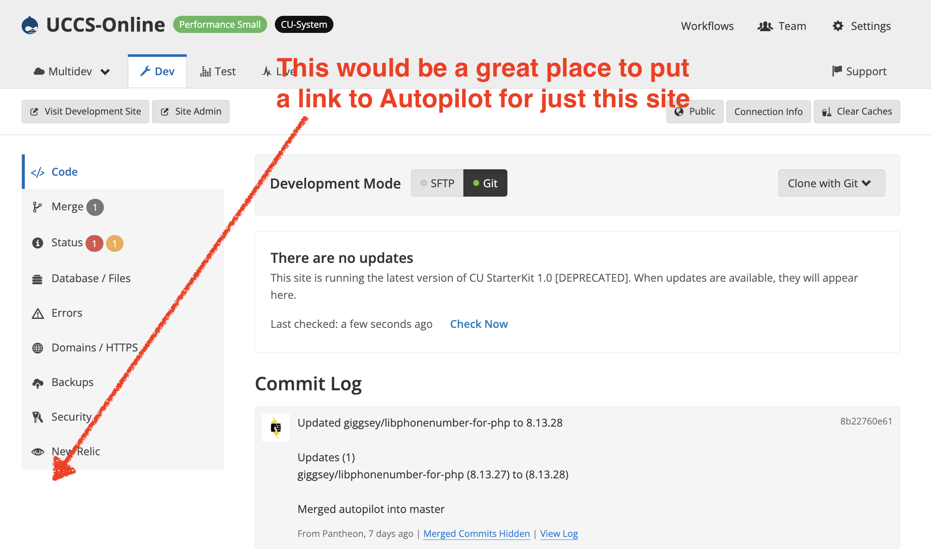Toggle site visibility to Public

[x=694, y=111]
